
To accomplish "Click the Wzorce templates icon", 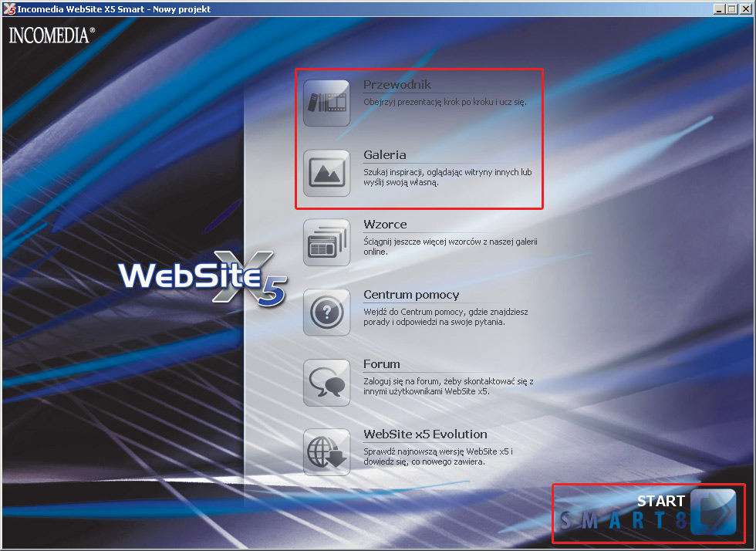I will pos(326,242).
